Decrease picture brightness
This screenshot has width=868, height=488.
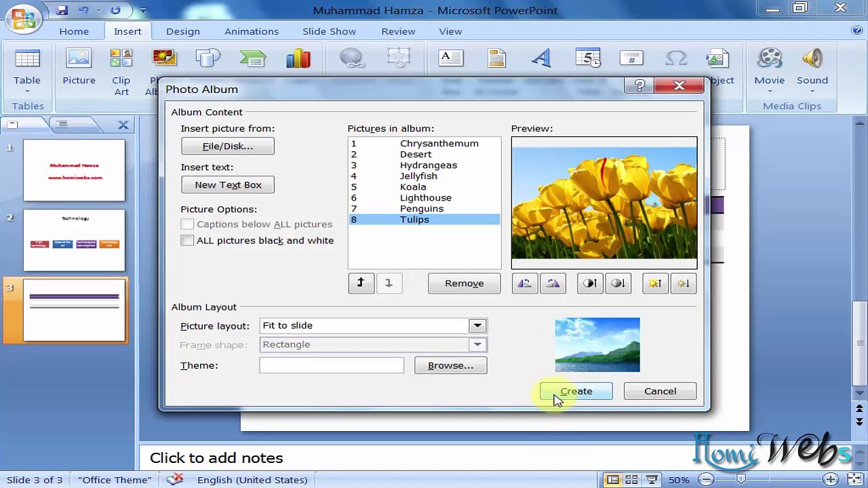pos(683,283)
